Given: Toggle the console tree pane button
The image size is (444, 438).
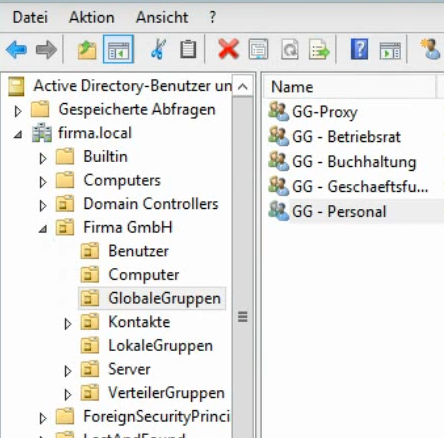Looking at the screenshot, I should tap(118, 49).
